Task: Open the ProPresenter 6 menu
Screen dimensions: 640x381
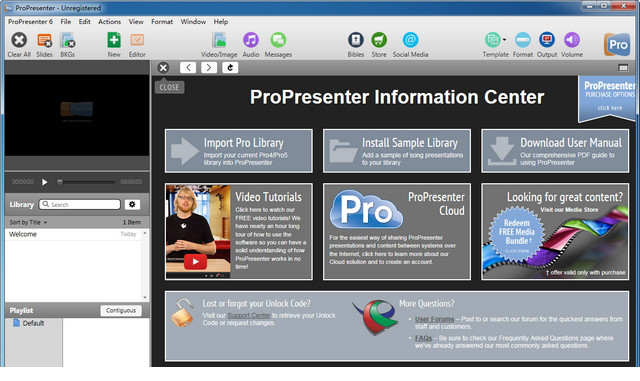Action: 30,22
